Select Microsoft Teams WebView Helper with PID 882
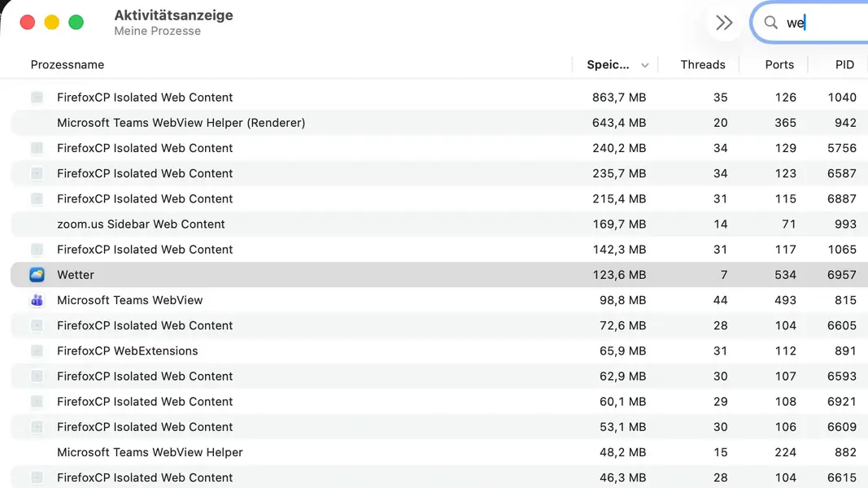868x488 pixels. click(439, 452)
